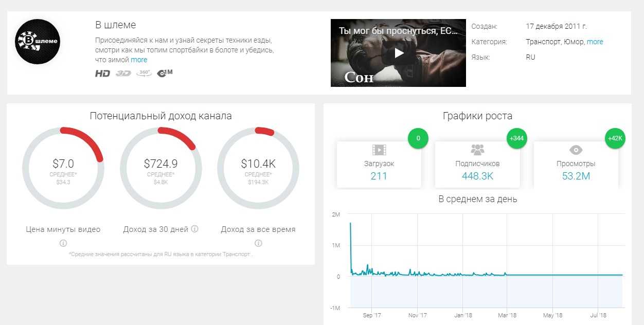Click the 0 uploads green badge
Screen dimensions: 644x325
tap(418, 138)
